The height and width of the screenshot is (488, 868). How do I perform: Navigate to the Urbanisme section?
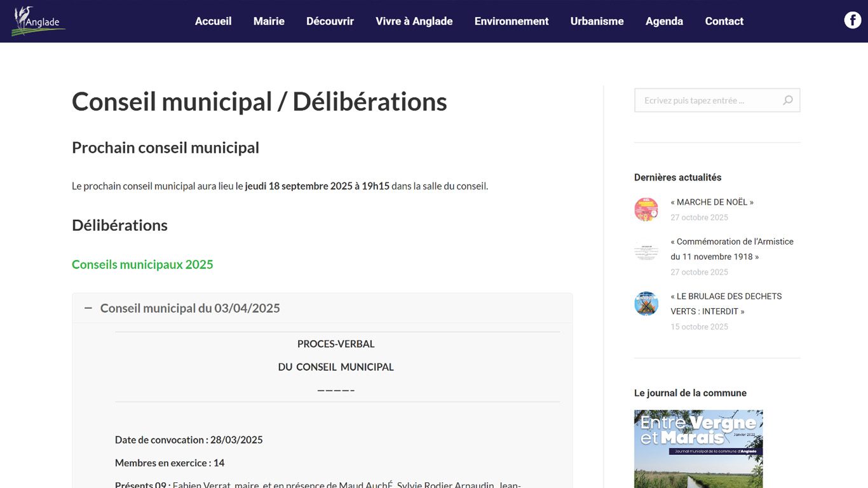click(597, 21)
